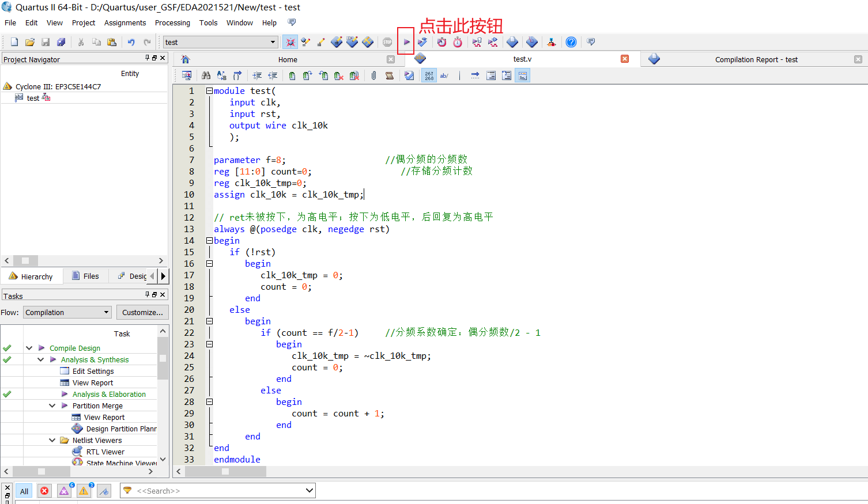Toggle the highlighted rightmost editor toolbar button
868x504 pixels.
(522, 75)
